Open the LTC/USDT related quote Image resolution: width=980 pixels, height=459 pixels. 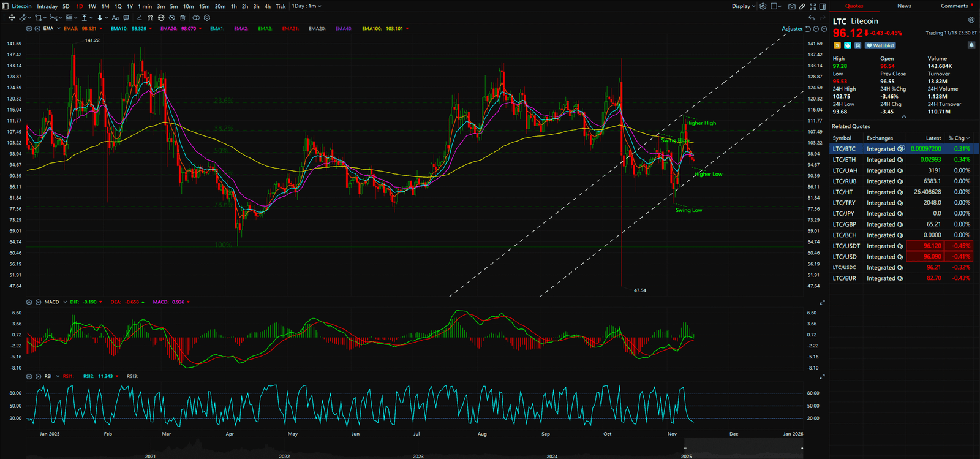846,246
